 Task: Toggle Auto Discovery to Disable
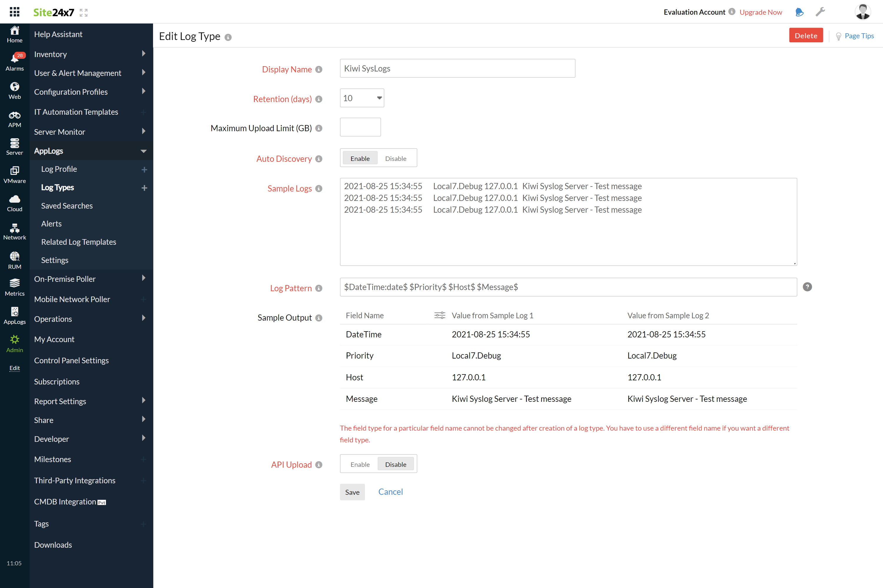click(395, 158)
